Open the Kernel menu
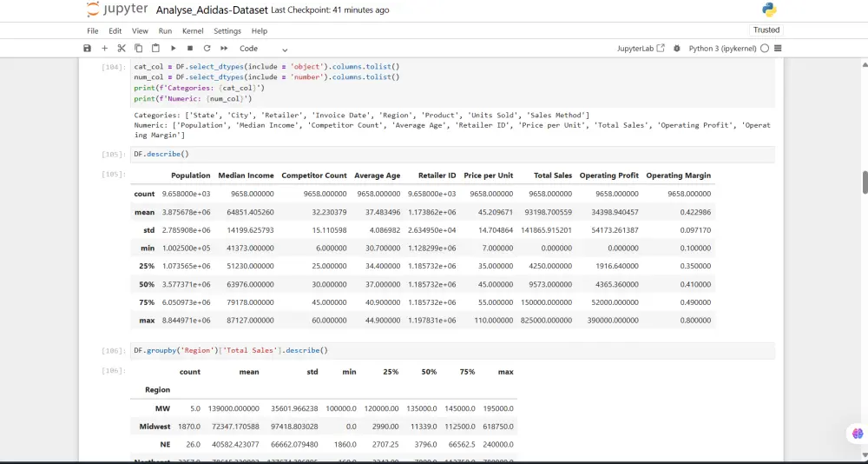 click(x=194, y=31)
